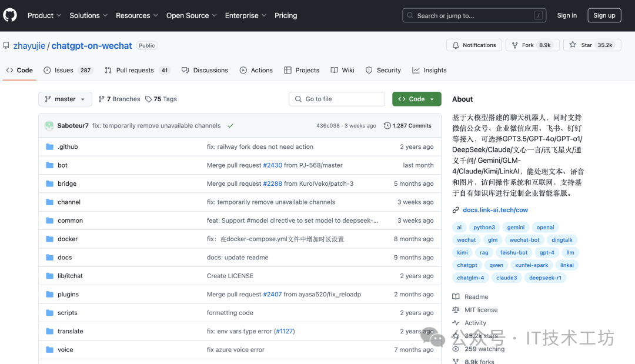
Task: Open the green Code dropdown button
Action: (417, 99)
